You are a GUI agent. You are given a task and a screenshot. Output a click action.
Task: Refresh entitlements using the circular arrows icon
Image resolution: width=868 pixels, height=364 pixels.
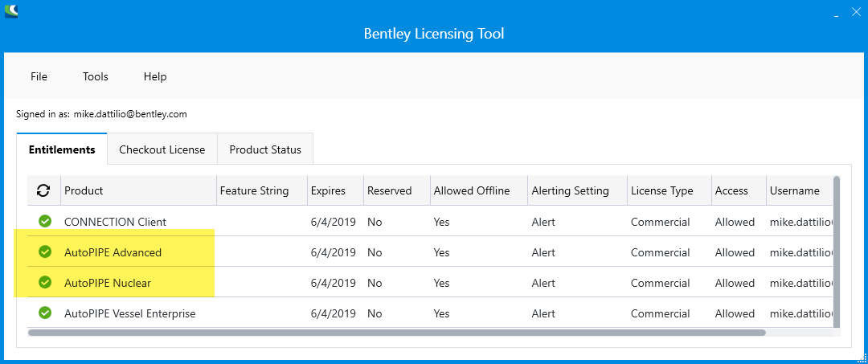[x=43, y=191]
